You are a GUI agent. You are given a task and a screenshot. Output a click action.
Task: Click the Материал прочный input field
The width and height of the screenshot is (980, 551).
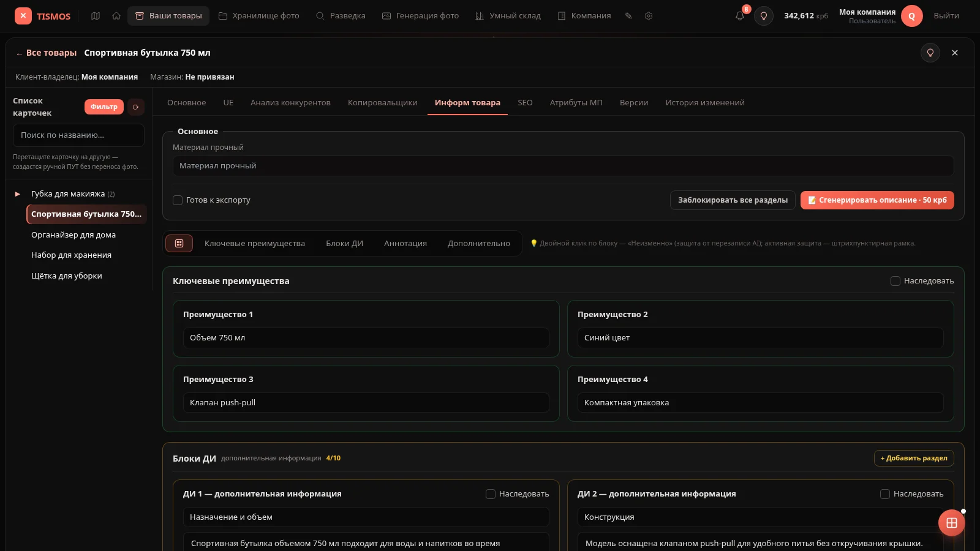pos(563,166)
